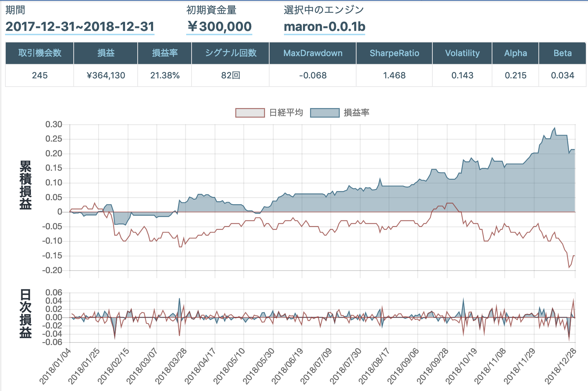Select the 1.468 SharpeRatio value
588x391 pixels.
tap(394, 75)
